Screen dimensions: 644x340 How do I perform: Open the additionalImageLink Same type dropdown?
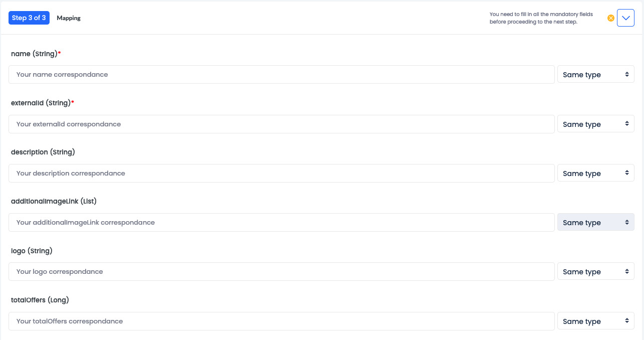pyautogui.click(x=595, y=223)
